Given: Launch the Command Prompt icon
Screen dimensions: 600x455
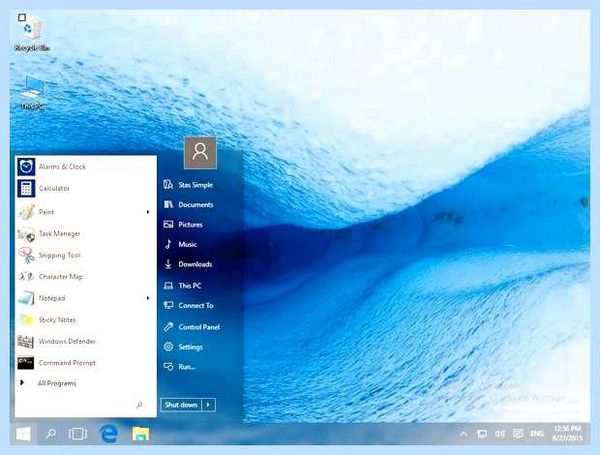Looking at the screenshot, I should [x=26, y=363].
